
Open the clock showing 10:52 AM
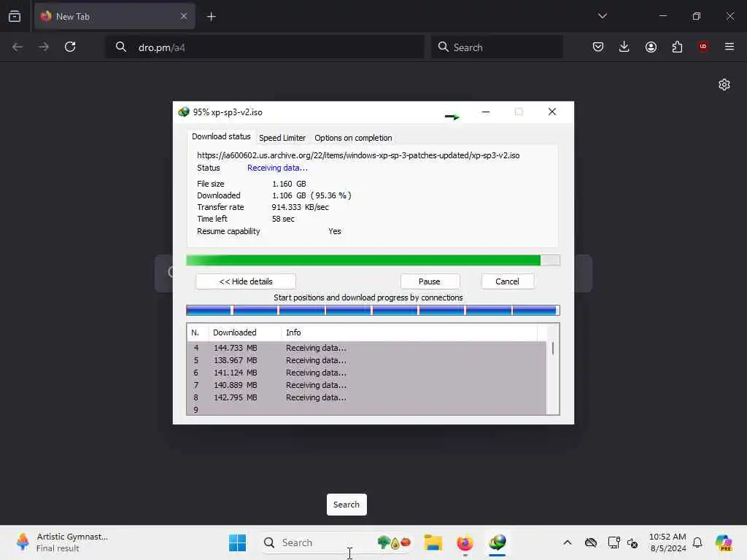(x=667, y=542)
